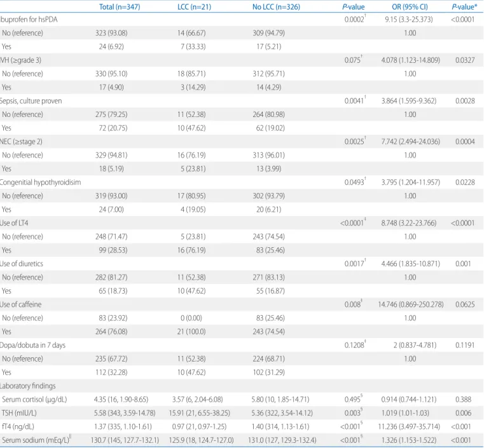Viewport: 484px width, 448px height.
Task: Click the OR value 3.795 (1.204-11.957)
Action: [410, 182]
